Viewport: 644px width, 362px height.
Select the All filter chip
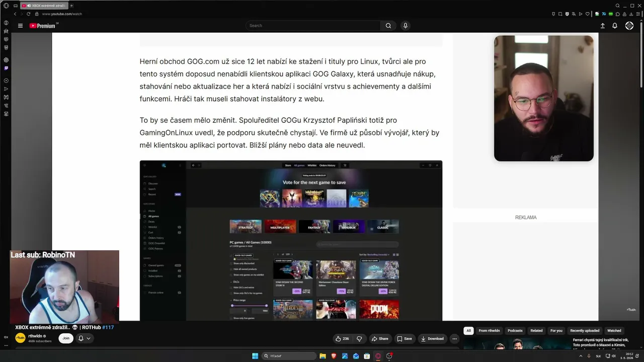click(x=469, y=331)
